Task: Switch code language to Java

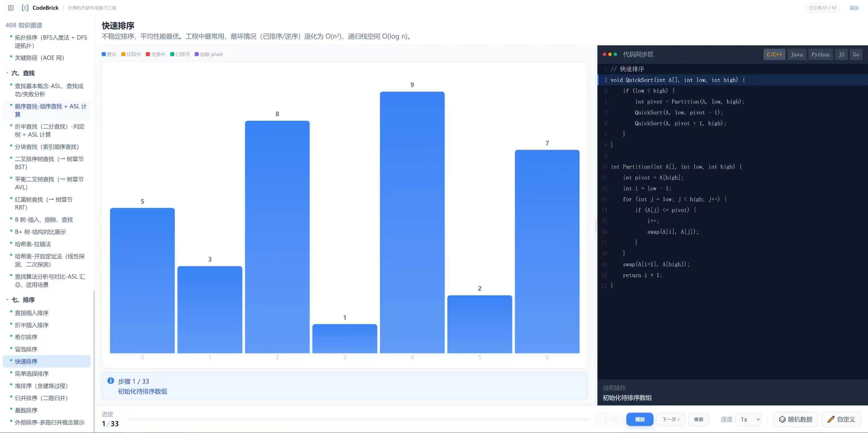Action: 797,54
